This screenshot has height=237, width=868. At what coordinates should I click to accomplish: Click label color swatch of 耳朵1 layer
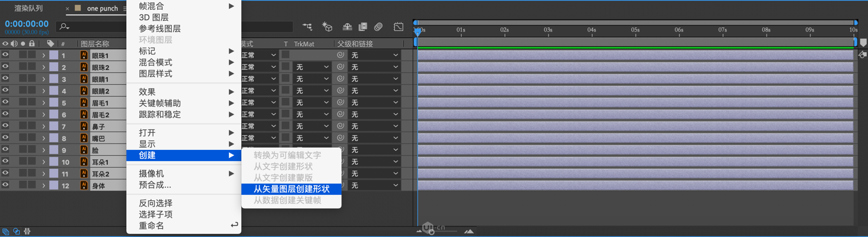tap(53, 162)
